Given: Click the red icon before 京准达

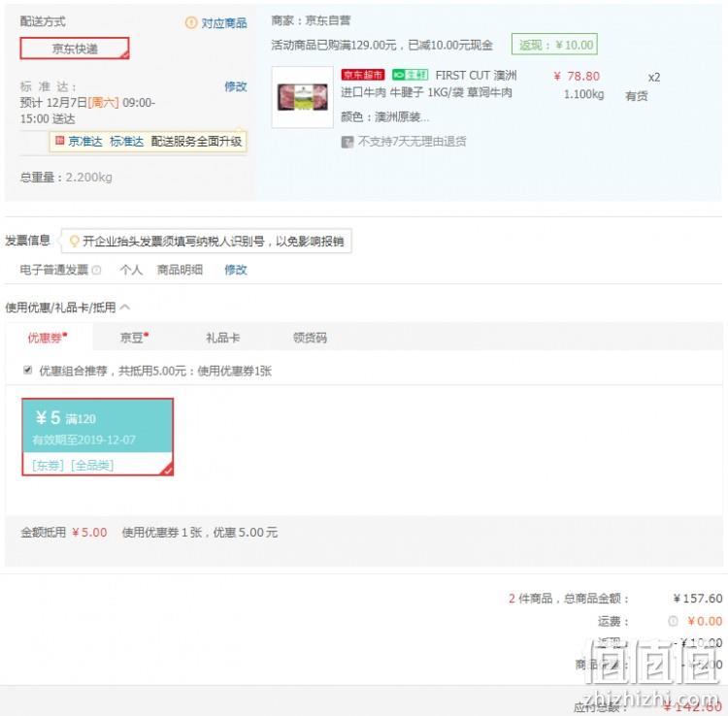Looking at the screenshot, I should pos(59,140).
